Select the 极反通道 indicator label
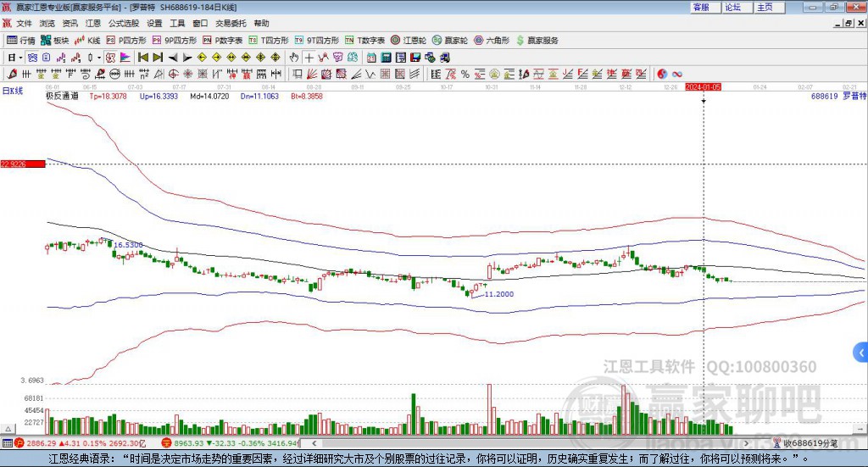The image size is (868, 467). click(x=62, y=97)
